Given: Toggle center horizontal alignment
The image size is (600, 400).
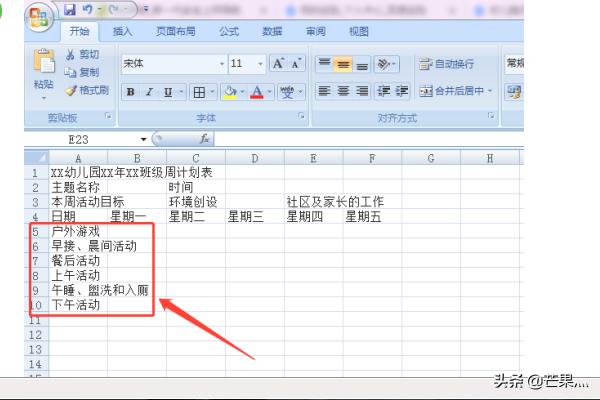Looking at the screenshot, I should 343,91.
